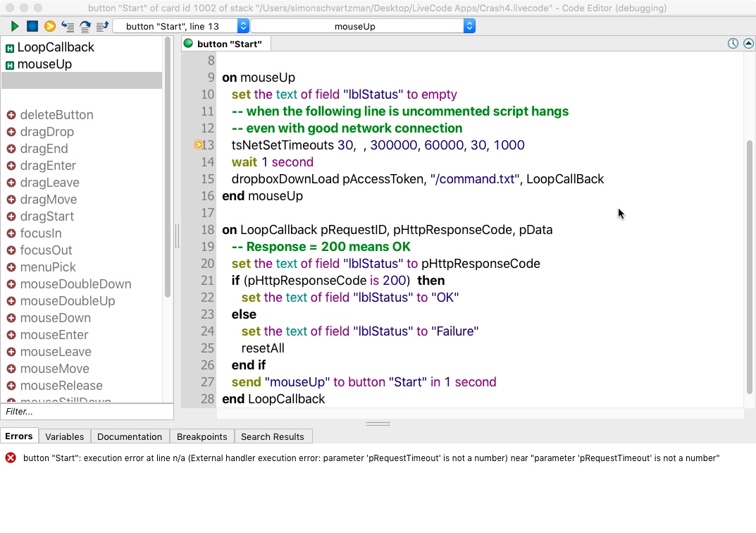Click the green Run/Continue play icon

click(15, 26)
